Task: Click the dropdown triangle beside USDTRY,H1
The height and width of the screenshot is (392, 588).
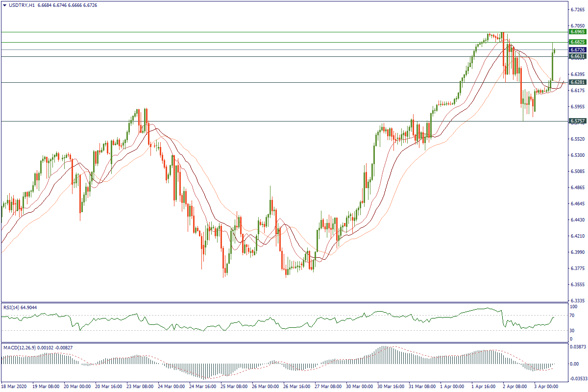Action: pyautogui.click(x=4, y=5)
